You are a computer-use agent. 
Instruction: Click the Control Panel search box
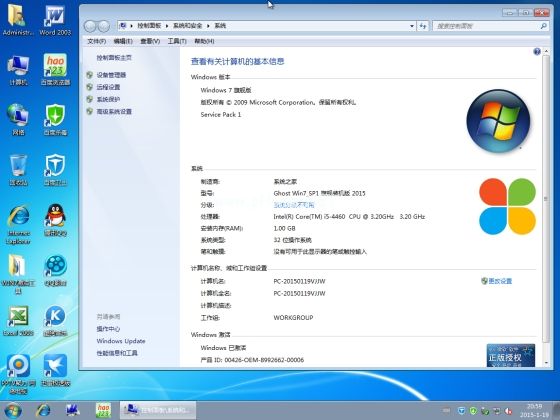click(490, 26)
